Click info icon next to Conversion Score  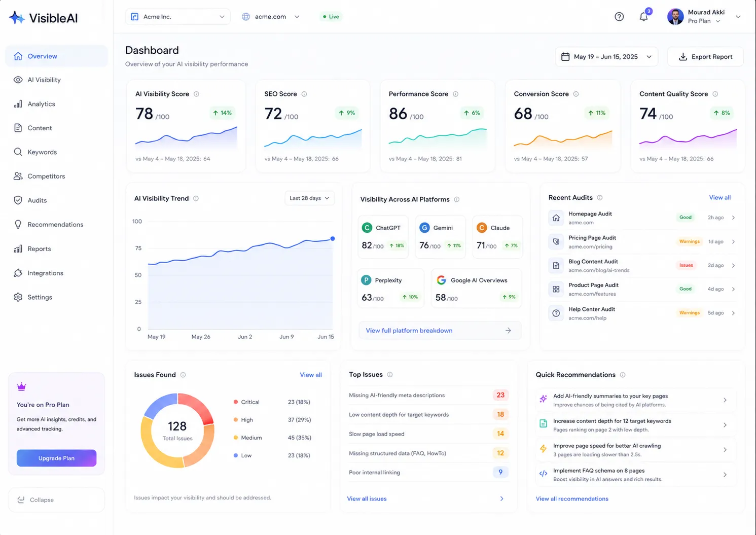[576, 94]
